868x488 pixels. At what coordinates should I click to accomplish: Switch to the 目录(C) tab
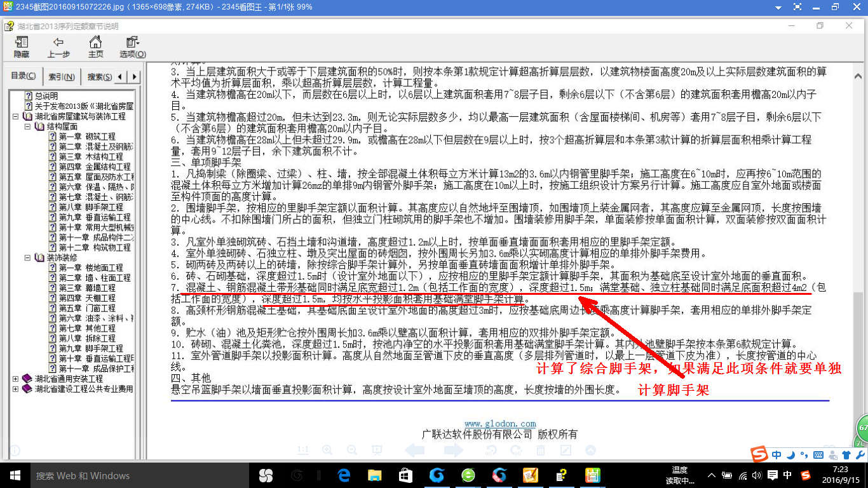24,76
